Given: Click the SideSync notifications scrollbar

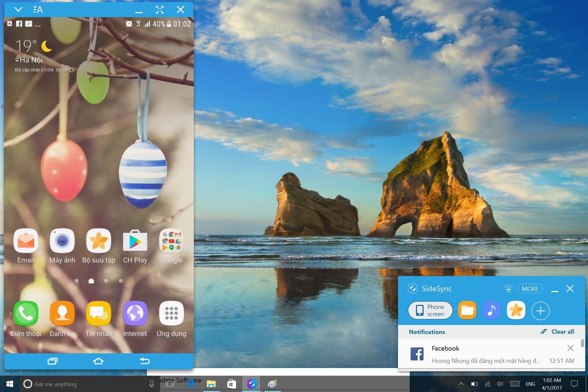Looking at the screenshot, I should point(582,343).
